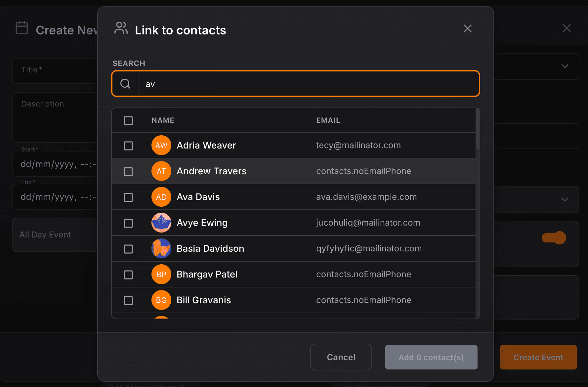Click the calendar icon next to Create New

pyautogui.click(x=22, y=28)
